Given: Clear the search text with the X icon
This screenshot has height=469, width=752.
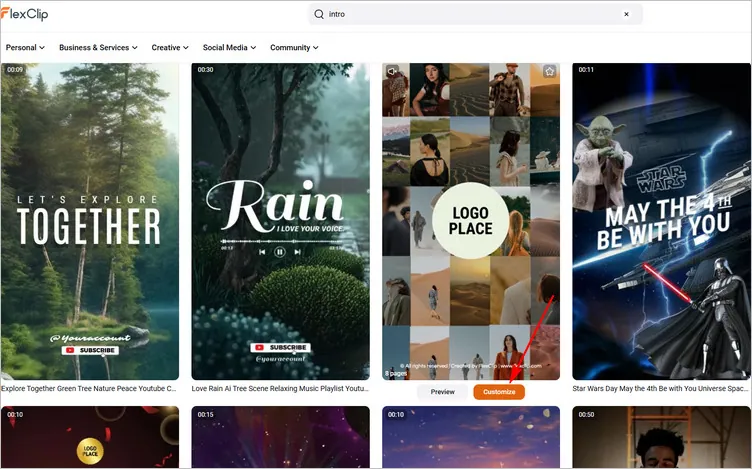Looking at the screenshot, I should click(626, 14).
